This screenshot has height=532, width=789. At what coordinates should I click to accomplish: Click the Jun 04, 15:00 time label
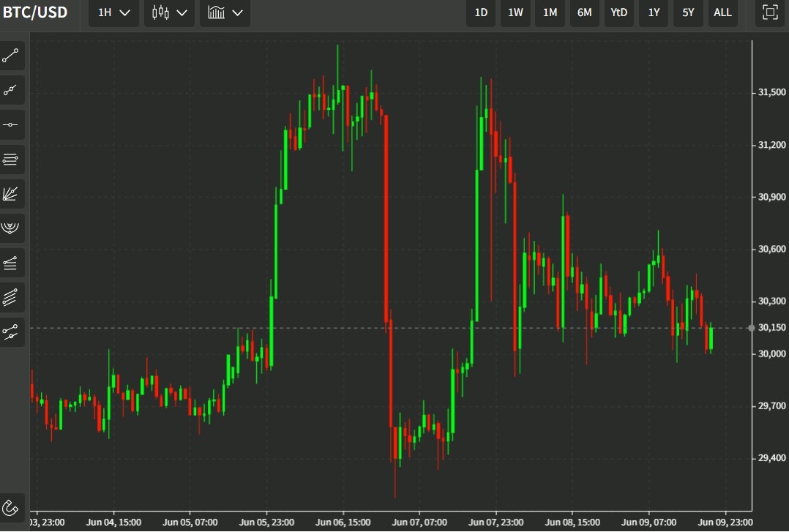point(113,522)
